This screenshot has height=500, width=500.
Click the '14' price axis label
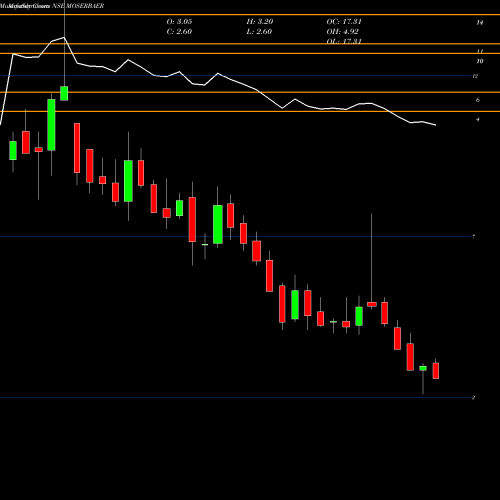pos(480,23)
